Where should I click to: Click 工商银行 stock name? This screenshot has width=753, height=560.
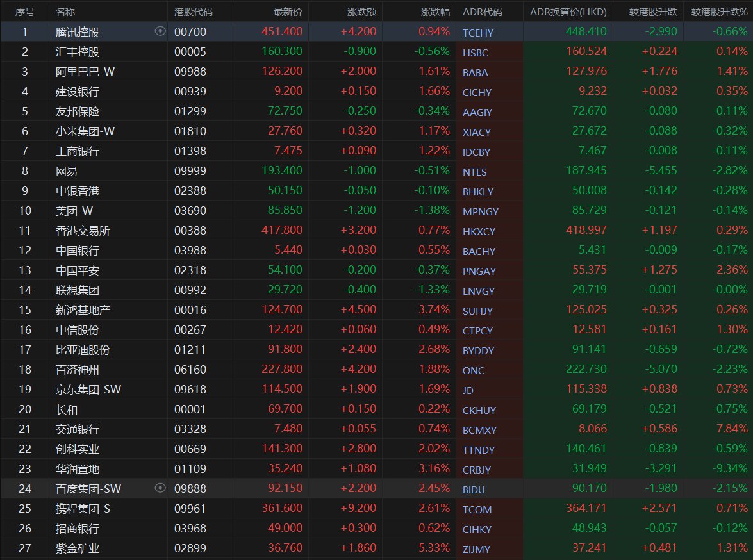(x=78, y=151)
